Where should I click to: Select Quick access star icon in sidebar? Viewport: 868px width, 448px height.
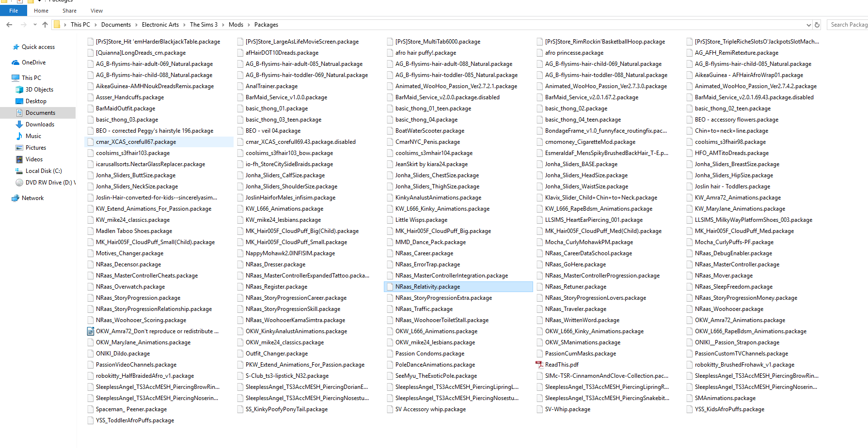tap(16, 47)
